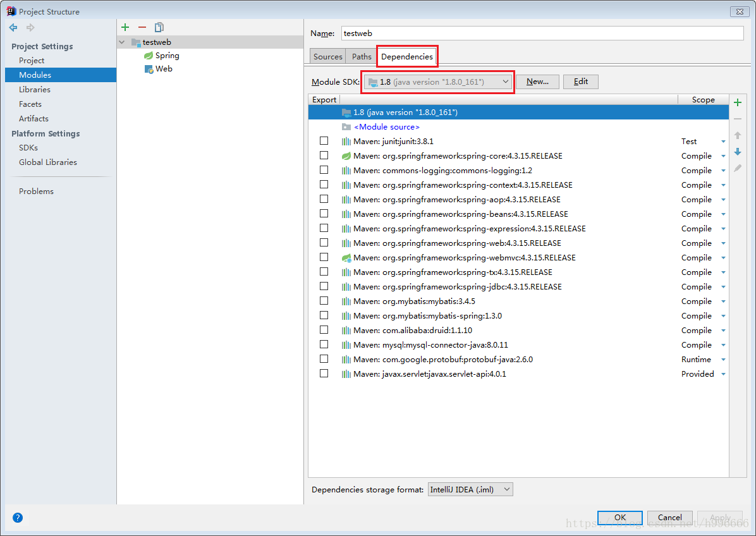Copy the selected module icon
The image size is (756, 536).
tap(159, 27)
